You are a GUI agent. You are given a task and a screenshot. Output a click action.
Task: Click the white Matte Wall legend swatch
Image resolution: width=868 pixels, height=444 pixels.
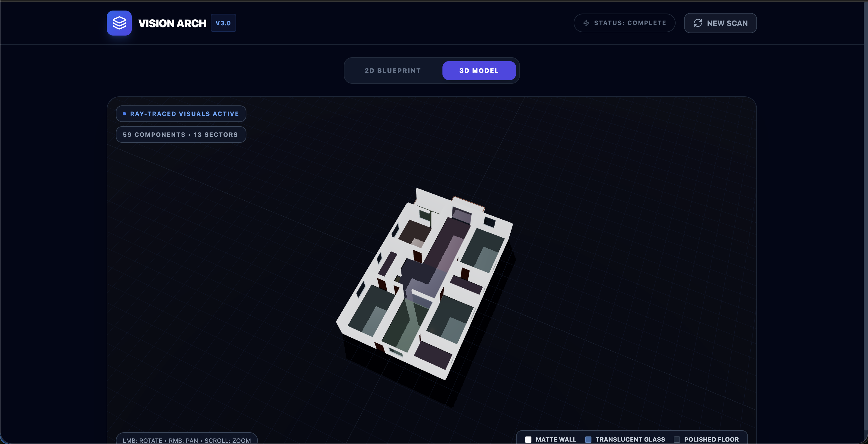tap(528, 439)
